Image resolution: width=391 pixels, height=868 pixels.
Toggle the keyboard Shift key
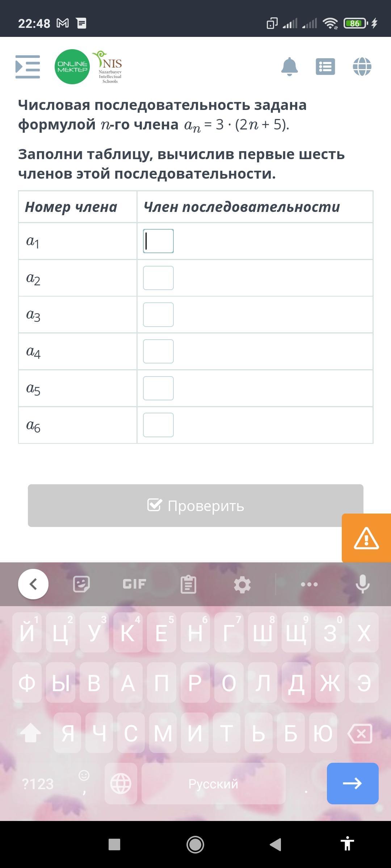30,733
